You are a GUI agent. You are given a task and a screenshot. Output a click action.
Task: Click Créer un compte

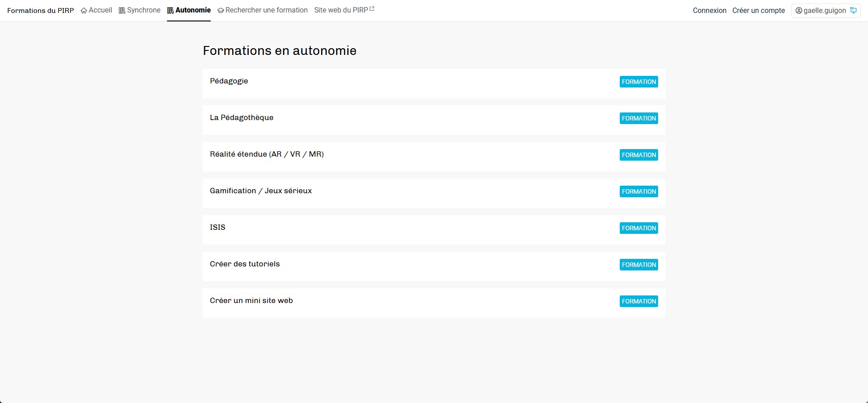click(x=758, y=10)
